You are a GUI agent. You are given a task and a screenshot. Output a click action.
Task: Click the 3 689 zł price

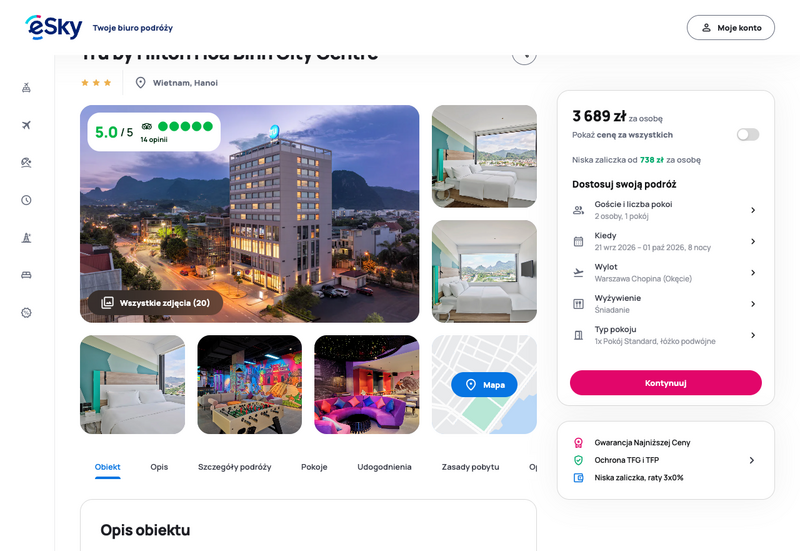(599, 116)
